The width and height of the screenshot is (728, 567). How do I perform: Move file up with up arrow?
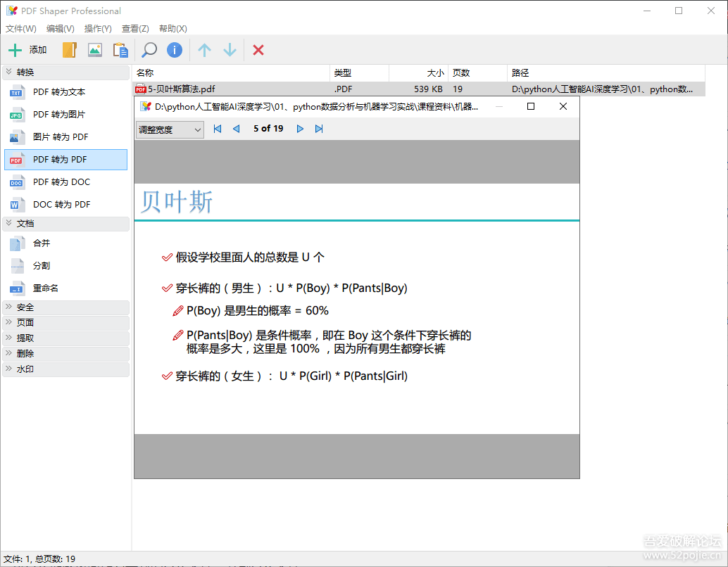(x=204, y=50)
